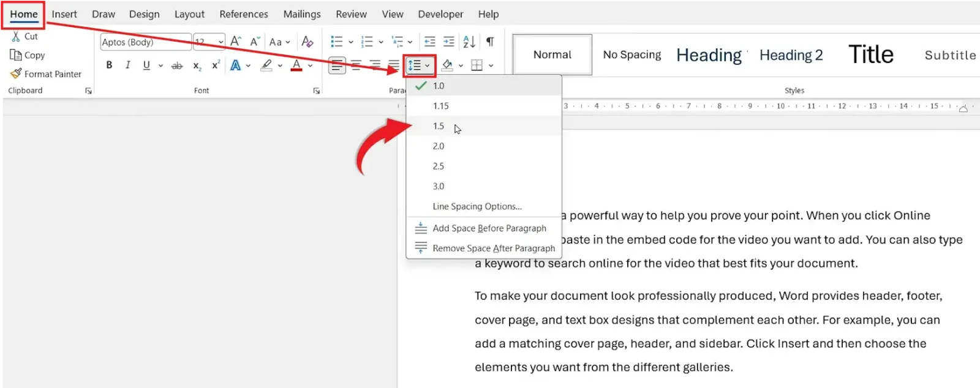Switch to the Insert tab
This screenshot has height=388, width=980.
[x=64, y=14]
